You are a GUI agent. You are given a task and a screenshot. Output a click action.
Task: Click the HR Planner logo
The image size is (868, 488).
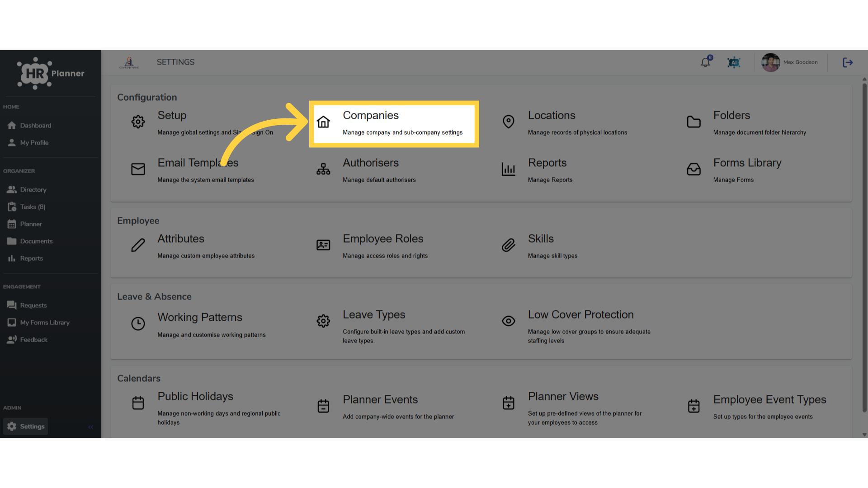[x=51, y=73]
